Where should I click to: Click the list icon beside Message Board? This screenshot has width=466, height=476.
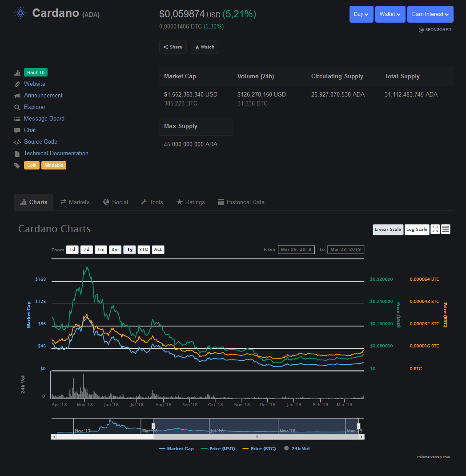[x=17, y=119]
